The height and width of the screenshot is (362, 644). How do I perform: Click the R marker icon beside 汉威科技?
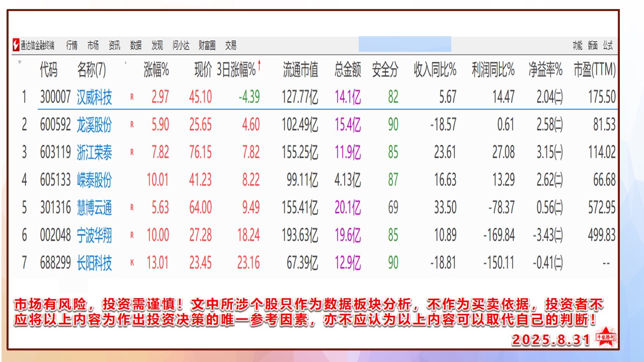pos(132,97)
